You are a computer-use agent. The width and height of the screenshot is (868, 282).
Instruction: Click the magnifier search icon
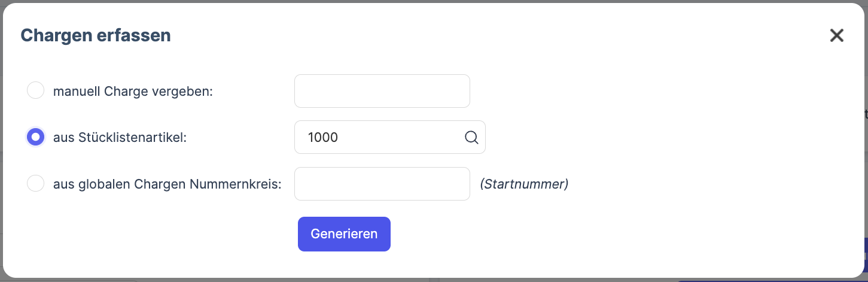[471, 138]
